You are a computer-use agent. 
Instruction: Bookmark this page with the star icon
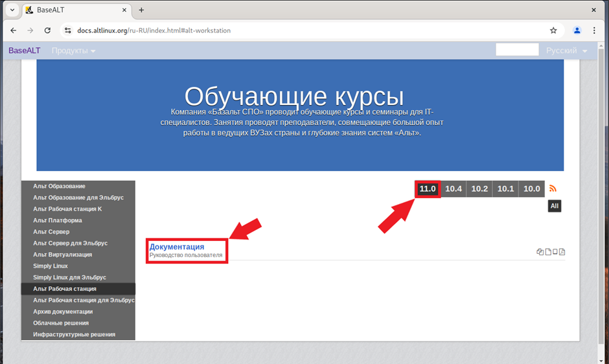click(553, 30)
